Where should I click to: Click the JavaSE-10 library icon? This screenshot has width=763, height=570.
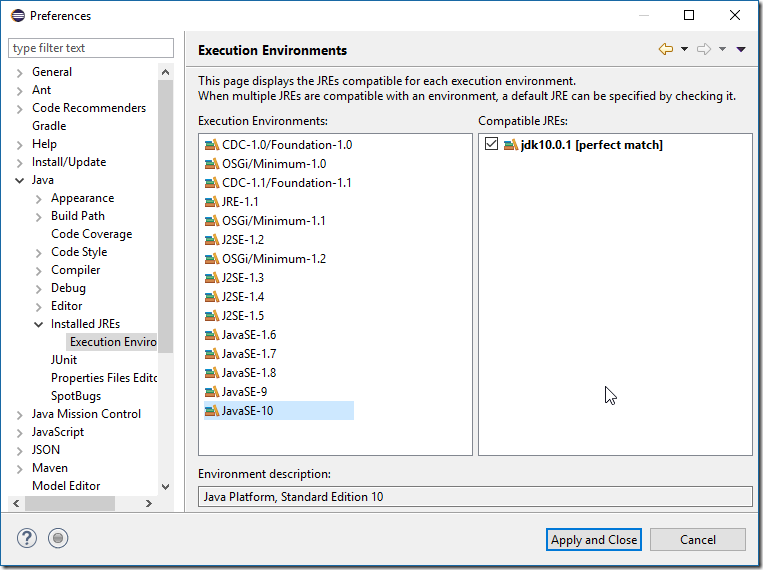[212, 411]
